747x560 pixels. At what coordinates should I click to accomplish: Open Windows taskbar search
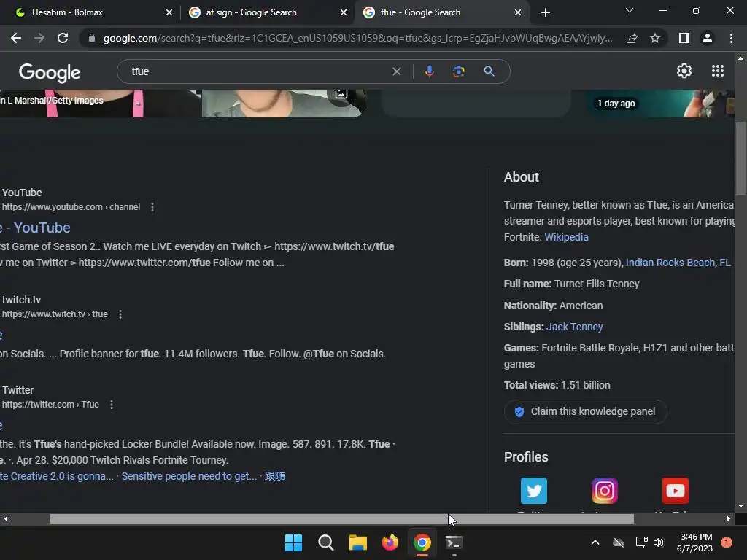326,542
